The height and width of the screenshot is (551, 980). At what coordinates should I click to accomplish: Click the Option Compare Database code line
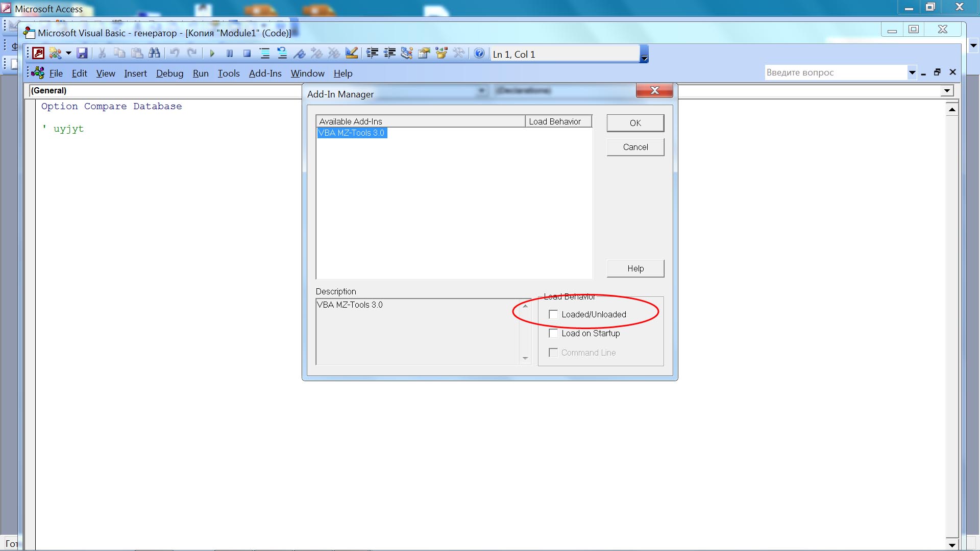point(112,106)
